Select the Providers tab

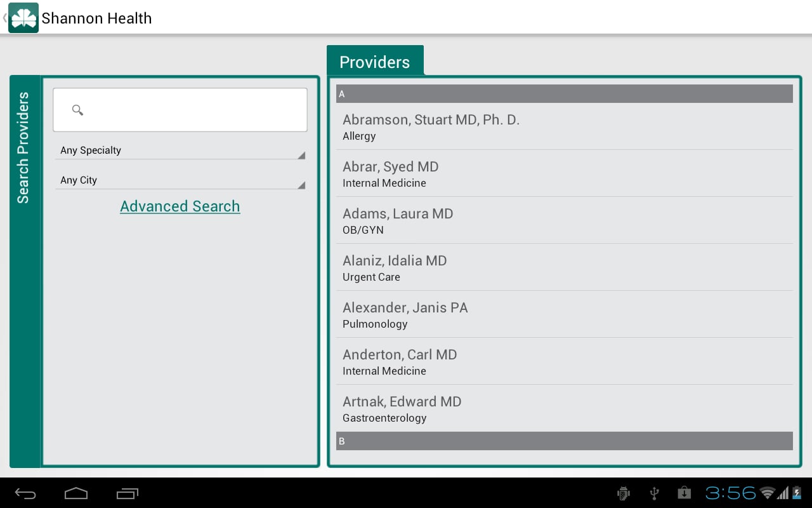pyautogui.click(x=375, y=61)
